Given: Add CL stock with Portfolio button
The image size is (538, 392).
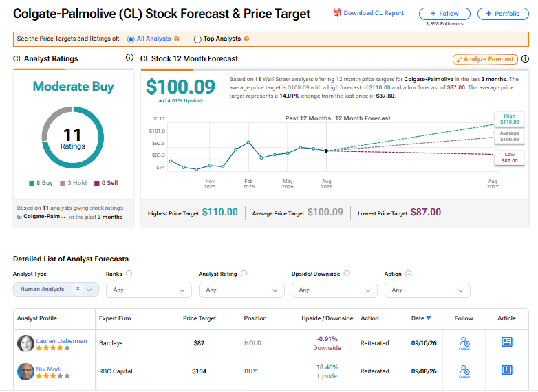Looking at the screenshot, I should (x=503, y=14).
